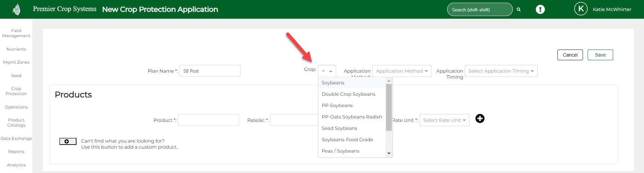Select the Soybeans-Food Grade option
Screen dimensions: 644x173
point(347,140)
